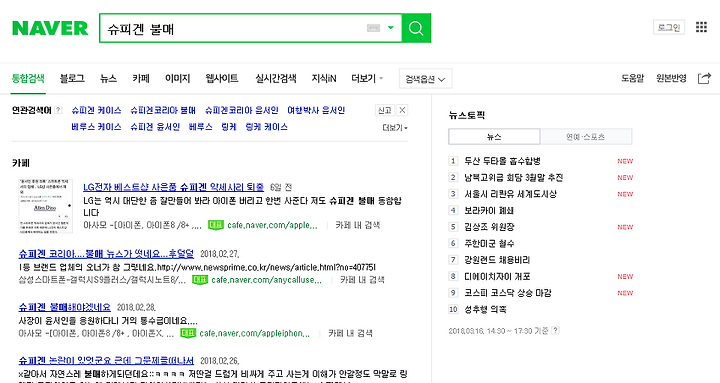Click related search 슈피겐코리아 불매
This screenshot has width=720, height=383.
pyautogui.click(x=163, y=110)
